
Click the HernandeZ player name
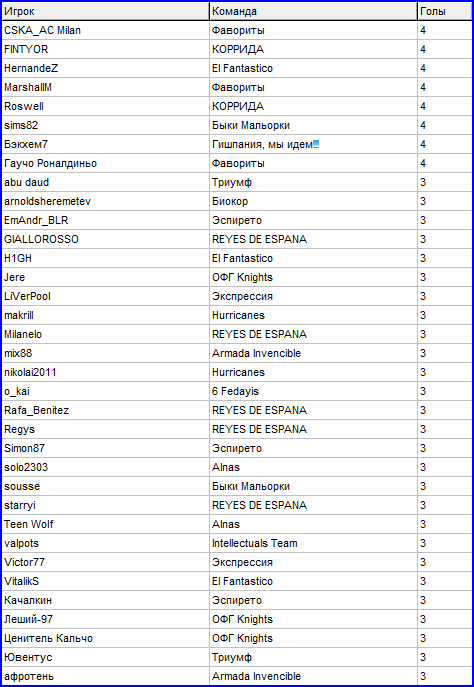(x=31, y=68)
